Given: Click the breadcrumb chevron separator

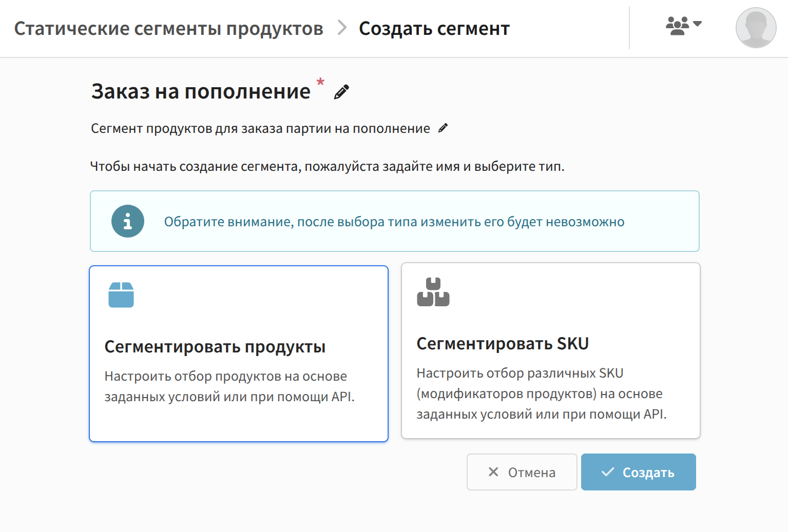Looking at the screenshot, I should pos(342,28).
